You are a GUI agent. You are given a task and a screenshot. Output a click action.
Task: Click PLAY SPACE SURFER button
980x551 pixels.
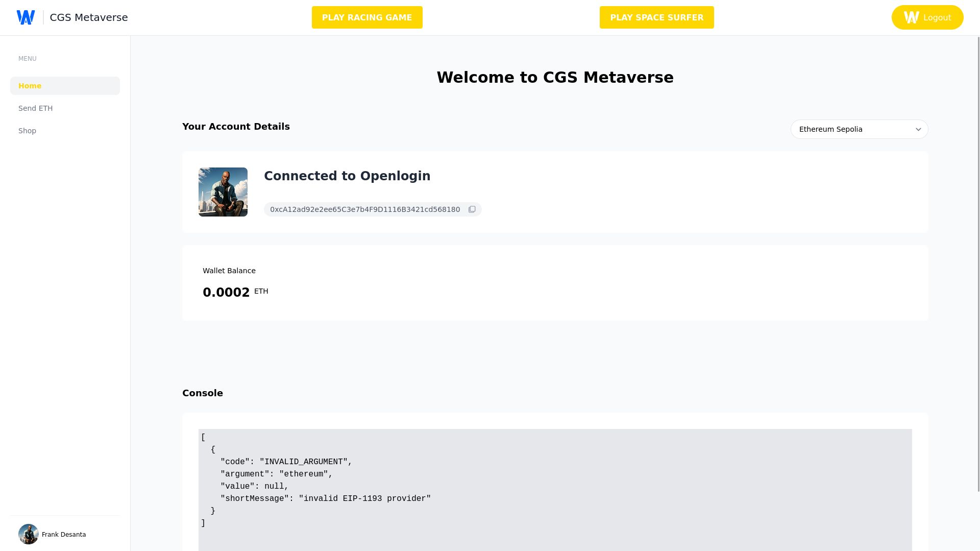656,17
